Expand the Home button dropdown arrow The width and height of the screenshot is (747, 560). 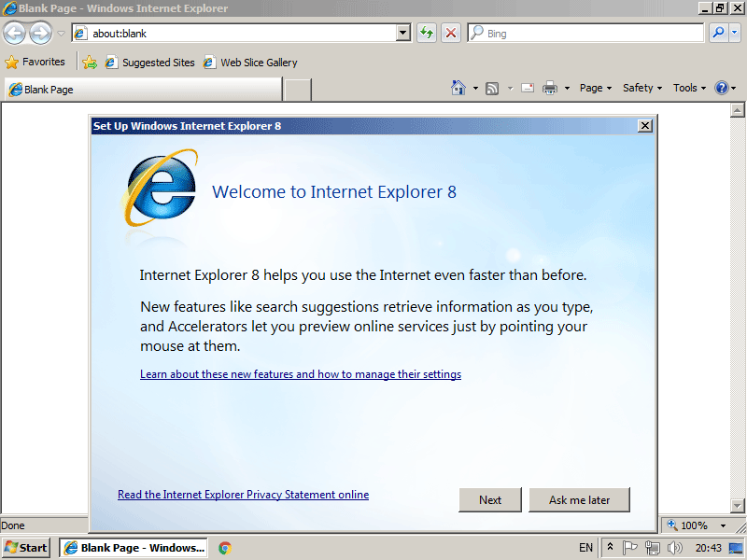pyautogui.click(x=475, y=88)
